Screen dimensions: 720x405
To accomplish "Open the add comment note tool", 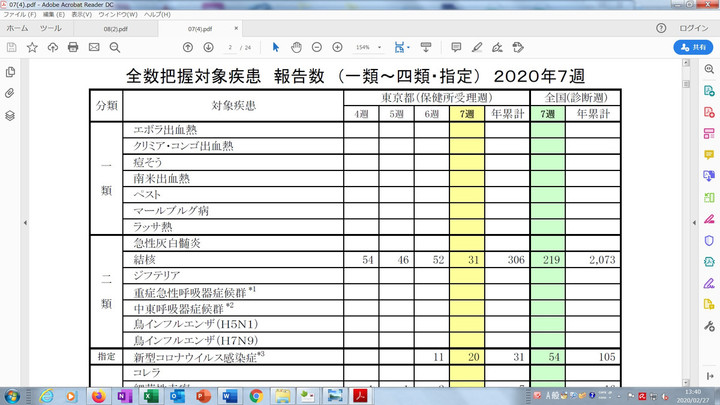I will pos(456,47).
